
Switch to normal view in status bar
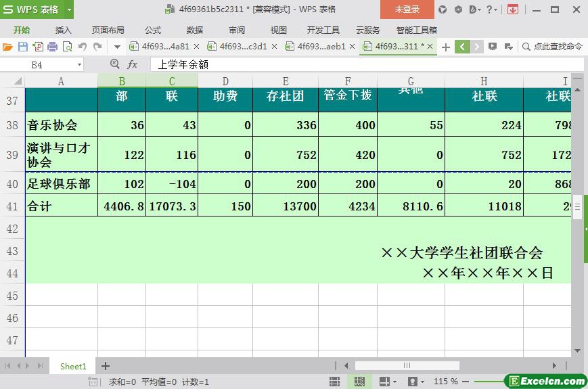coord(334,382)
